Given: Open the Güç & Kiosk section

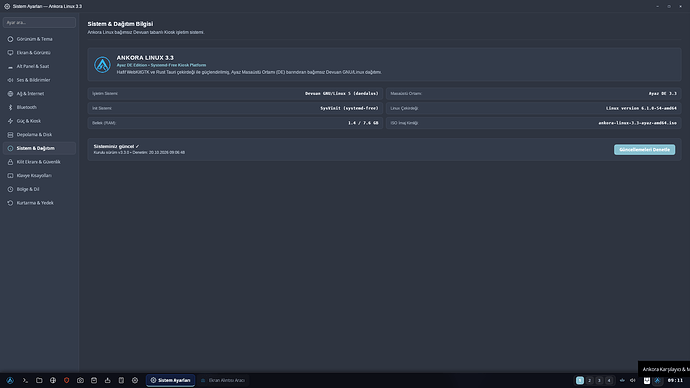Looking at the screenshot, I should (x=39, y=121).
